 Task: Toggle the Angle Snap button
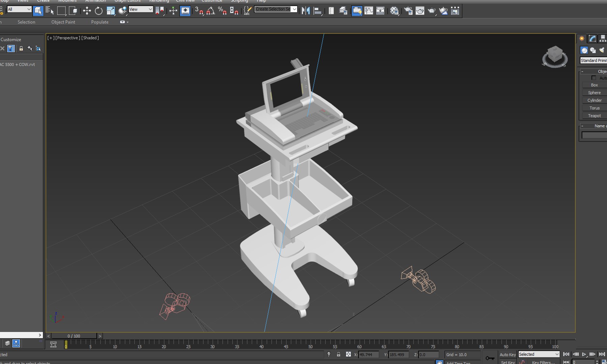pos(211,11)
